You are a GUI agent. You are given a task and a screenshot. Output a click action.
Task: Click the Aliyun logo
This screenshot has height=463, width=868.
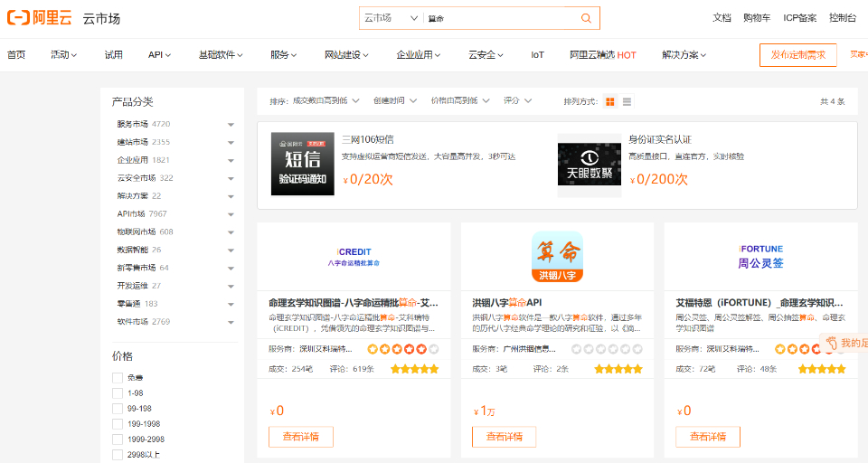click(x=39, y=18)
